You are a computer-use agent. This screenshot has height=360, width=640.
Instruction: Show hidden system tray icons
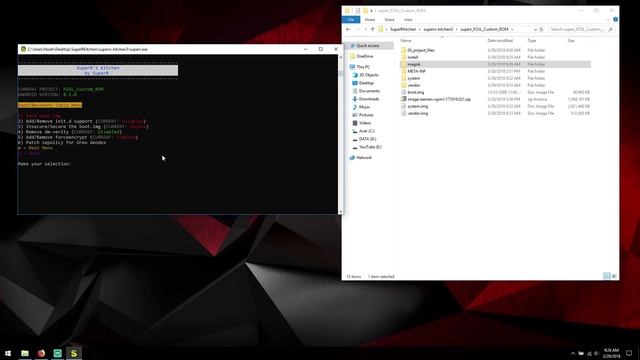pyautogui.click(x=573, y=353)
